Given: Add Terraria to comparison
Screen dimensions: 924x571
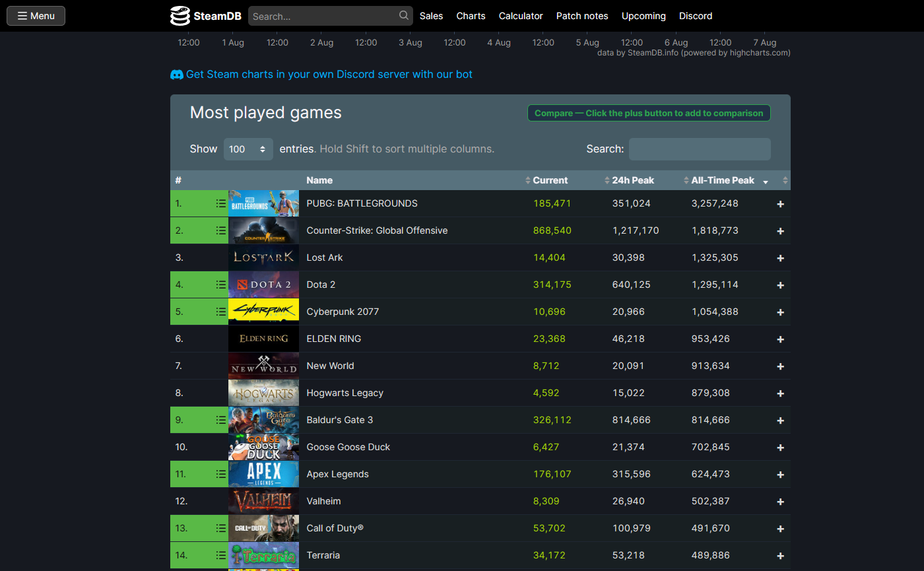Looking at the screenshot, I should coord(780,556).
